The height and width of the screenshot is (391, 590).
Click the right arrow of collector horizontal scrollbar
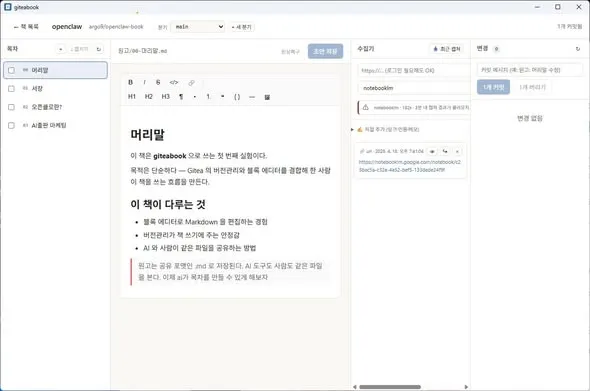click(466, 387)
